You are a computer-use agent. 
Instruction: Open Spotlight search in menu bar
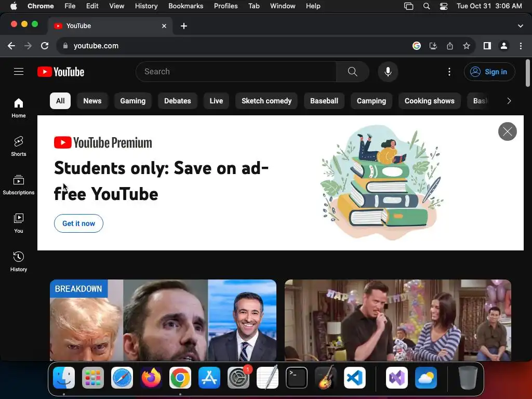[x=427, y=6]
